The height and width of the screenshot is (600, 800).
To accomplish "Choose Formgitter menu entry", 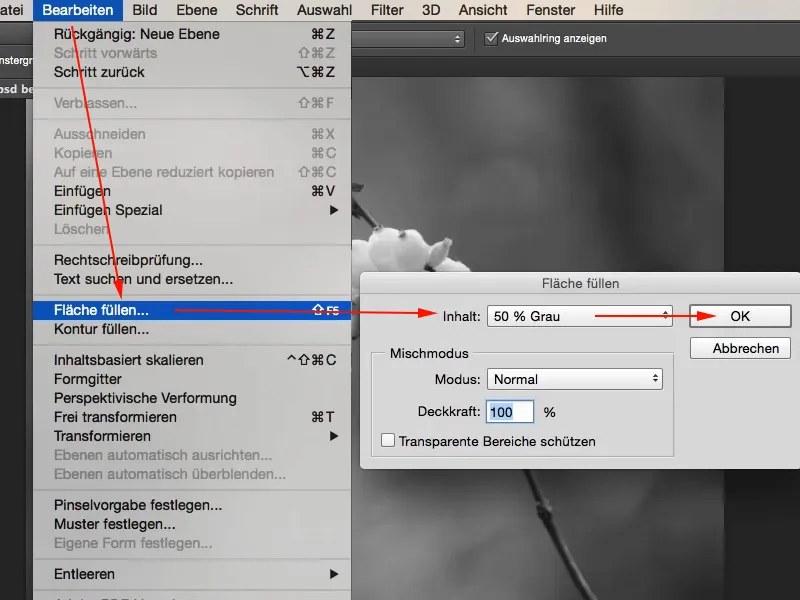I will [192, 379].
